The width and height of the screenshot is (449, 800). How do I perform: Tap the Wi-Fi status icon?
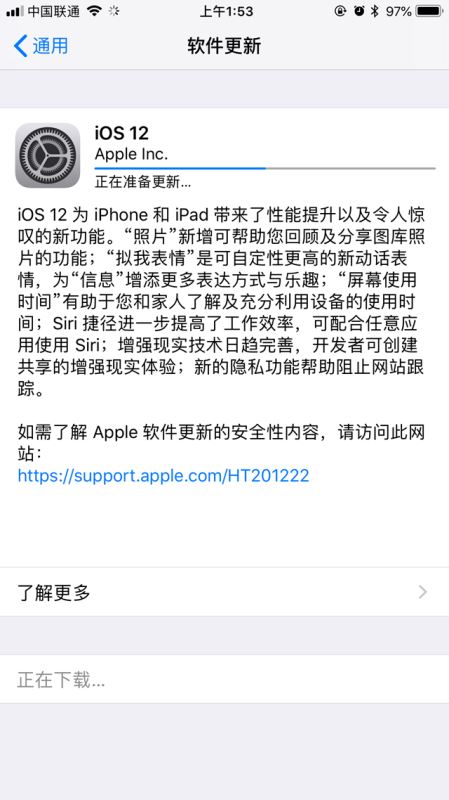pyautogui.click(x=94, y=11)
